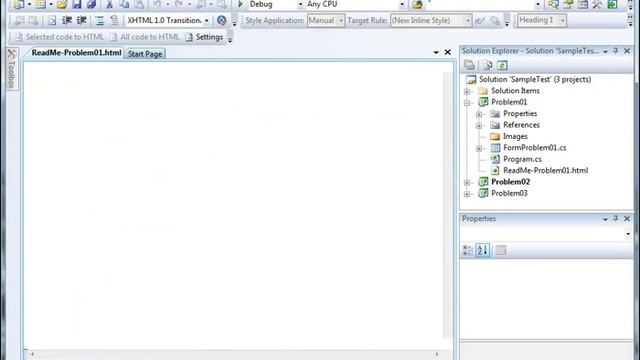Click the Settings toolbar button
The image size is (640, 360).
[x=204, y=37]
